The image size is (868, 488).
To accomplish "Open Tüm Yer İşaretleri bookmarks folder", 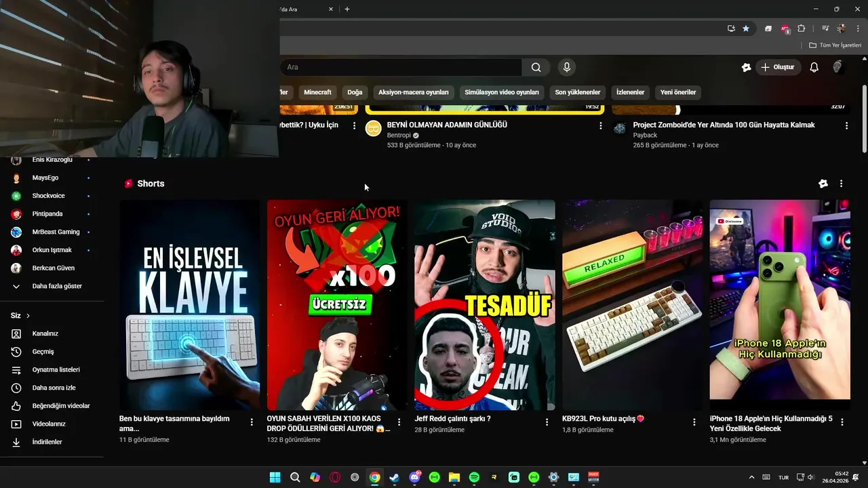I will 835,45.
